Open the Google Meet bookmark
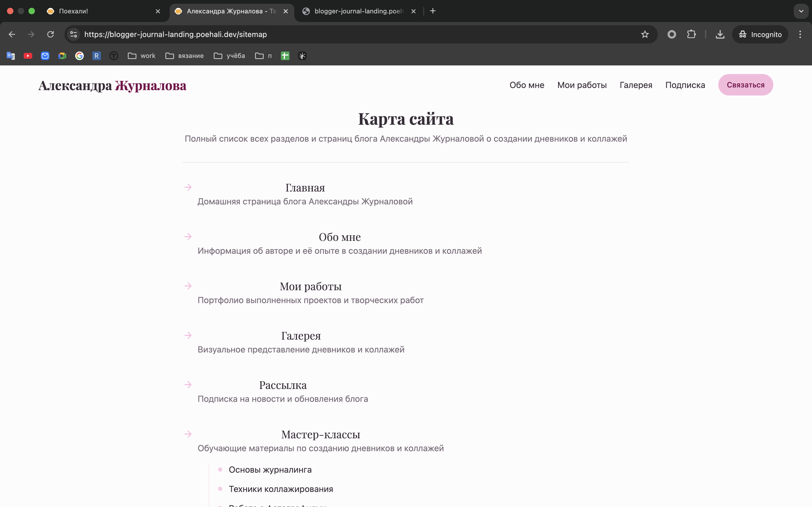This screenshot has width=812, height=507. pyautogui.click(x=62, y=56)
